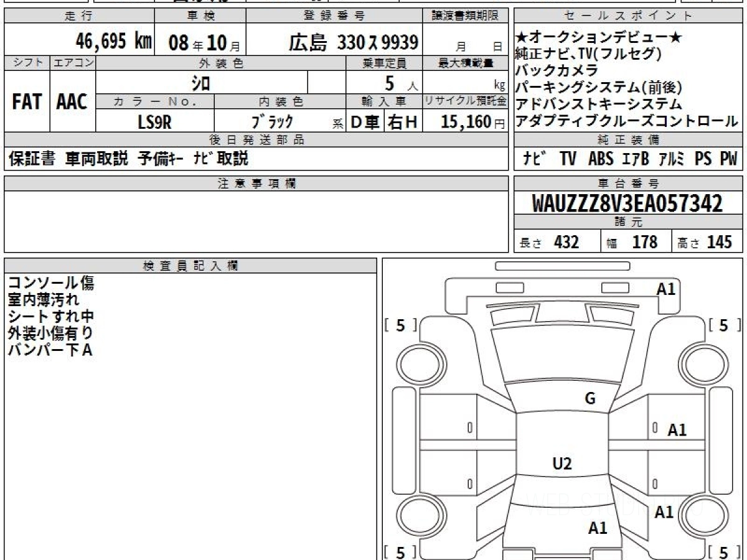This screenshot has height=560, width=747.
Task: Click the リサイクル預託金 header
Action: [465, 101]
